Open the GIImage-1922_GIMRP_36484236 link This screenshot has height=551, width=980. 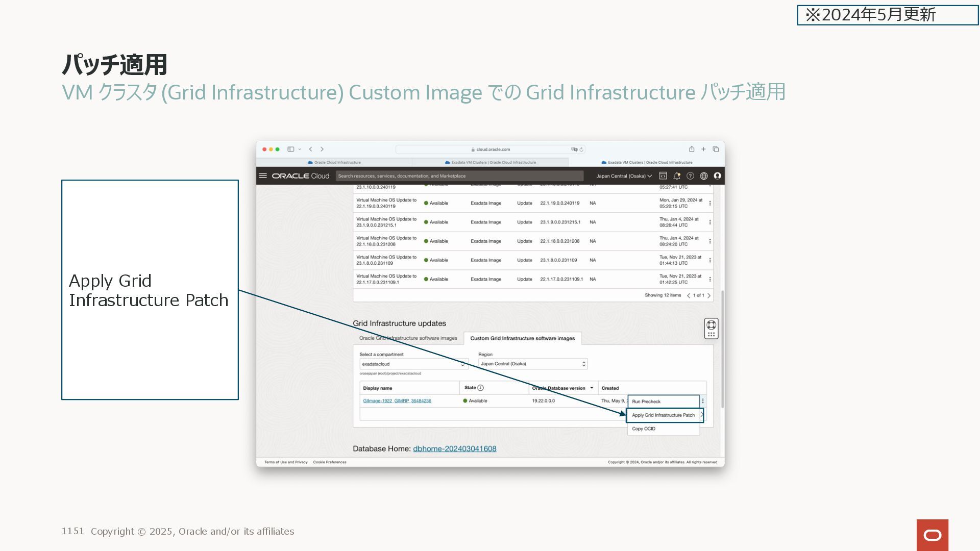click(397, 401)
